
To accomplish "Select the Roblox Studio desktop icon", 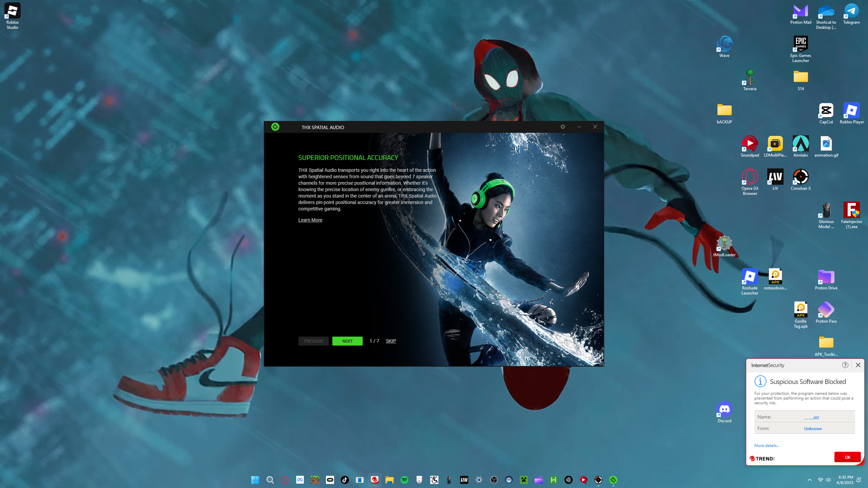I will click(x=13, y=16).
